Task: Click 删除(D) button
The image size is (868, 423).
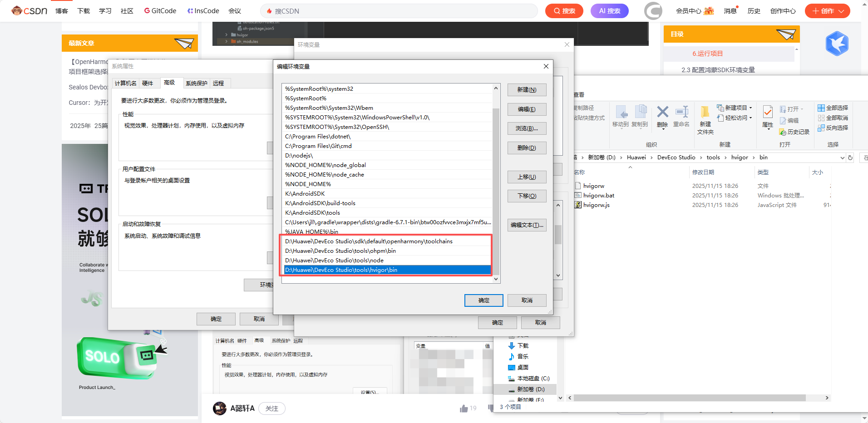Action: [527, 148]
